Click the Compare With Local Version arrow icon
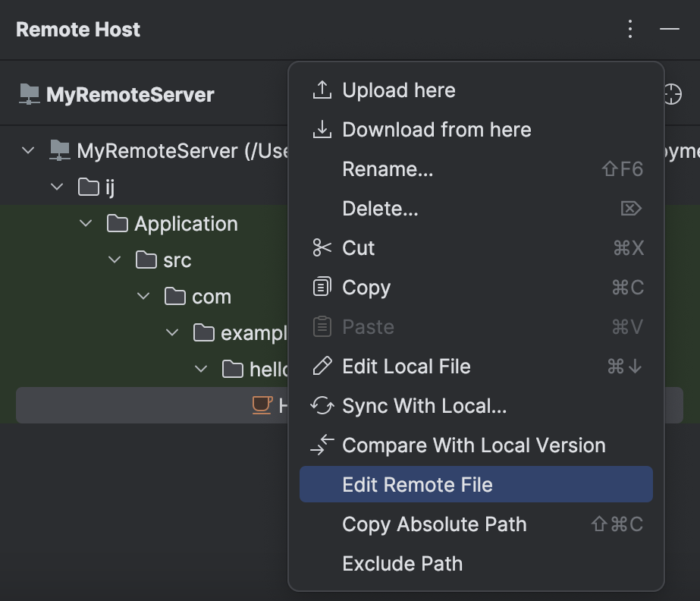The width and height of the screenshot is (700, 601). [322, 445]
